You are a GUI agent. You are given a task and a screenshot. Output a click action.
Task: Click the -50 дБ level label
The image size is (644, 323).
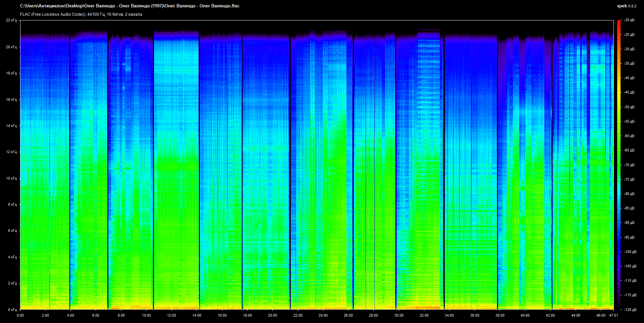pyautogui.click(x=629, y=107)
